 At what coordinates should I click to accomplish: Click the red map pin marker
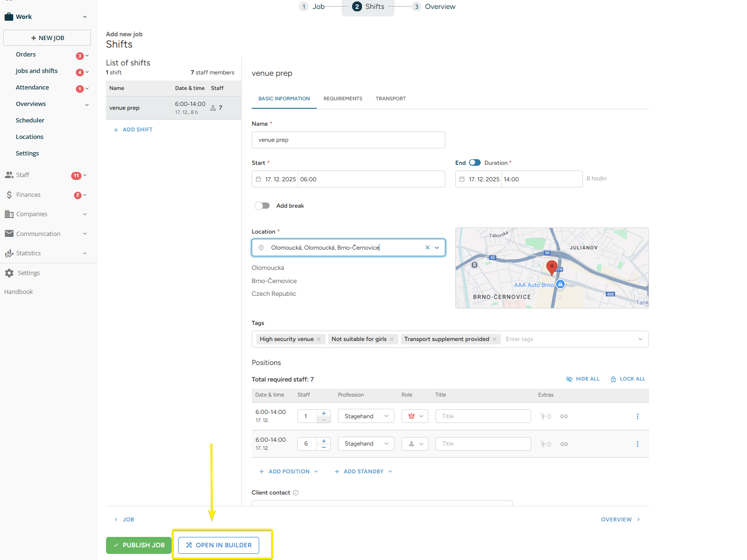pos(551,267)
